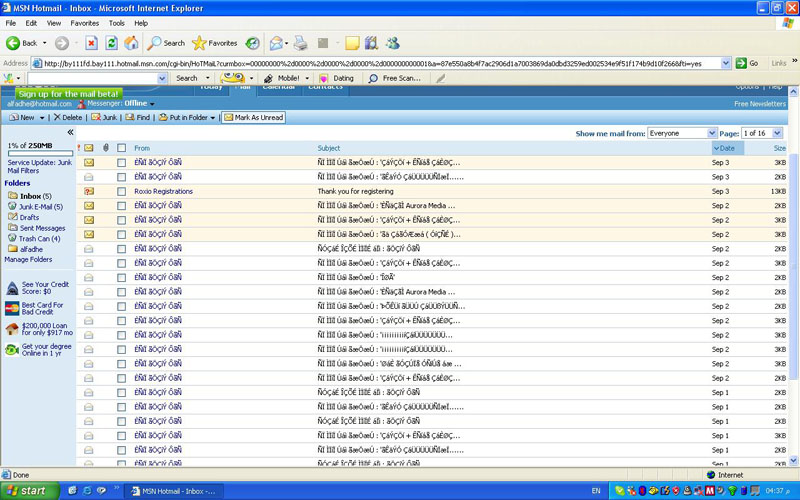The image size is (800, 500).
Task: Open Manage Folders link
Action: tap(28, 259)
